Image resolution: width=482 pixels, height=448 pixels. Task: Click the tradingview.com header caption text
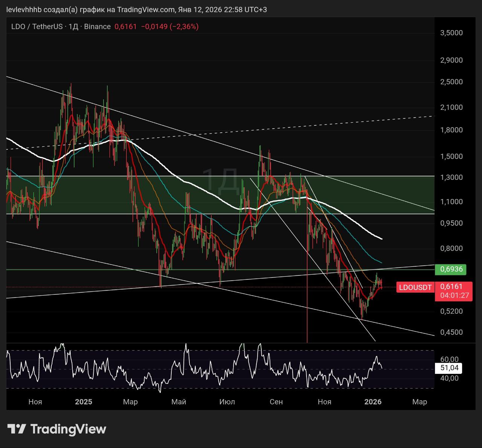coord(136,9)
